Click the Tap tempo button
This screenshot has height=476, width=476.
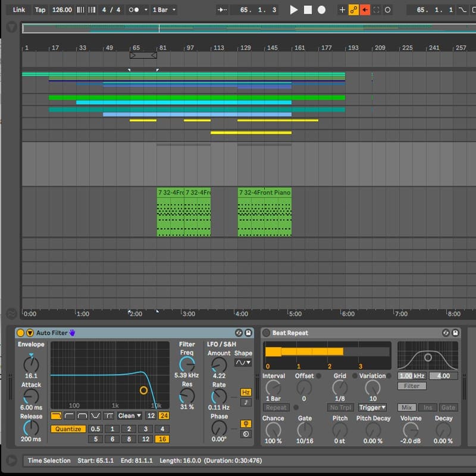(40, 10)
